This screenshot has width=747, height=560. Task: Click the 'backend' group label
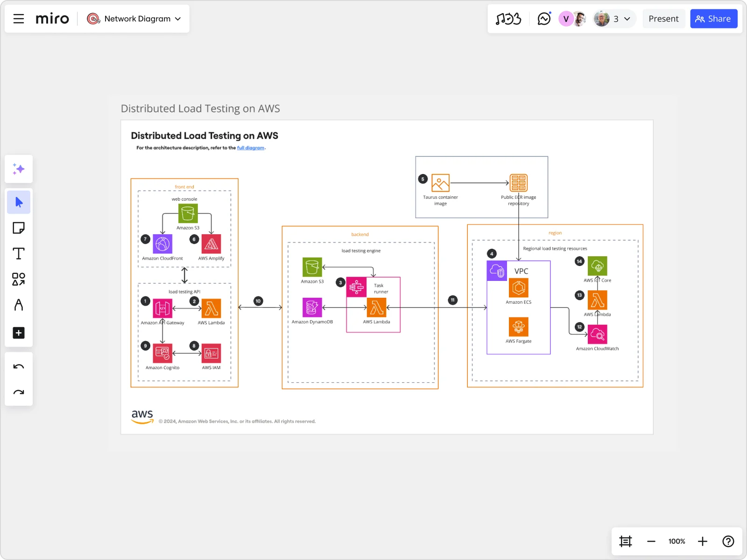coord(360,235)
